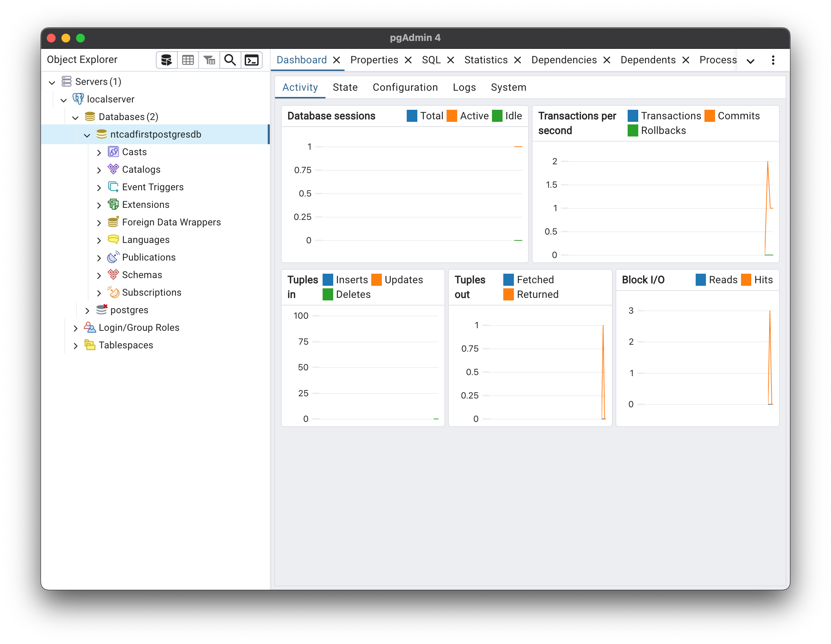Expand the postgres database node
This screenshot has width=831, height=644.
coord(87,310)
